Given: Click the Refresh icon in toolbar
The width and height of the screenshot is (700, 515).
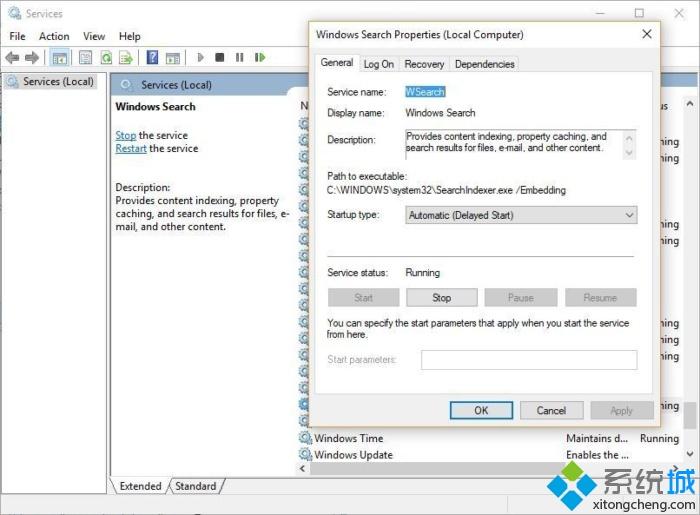Looking at the screenshot, I should click(x=106, y=58).
